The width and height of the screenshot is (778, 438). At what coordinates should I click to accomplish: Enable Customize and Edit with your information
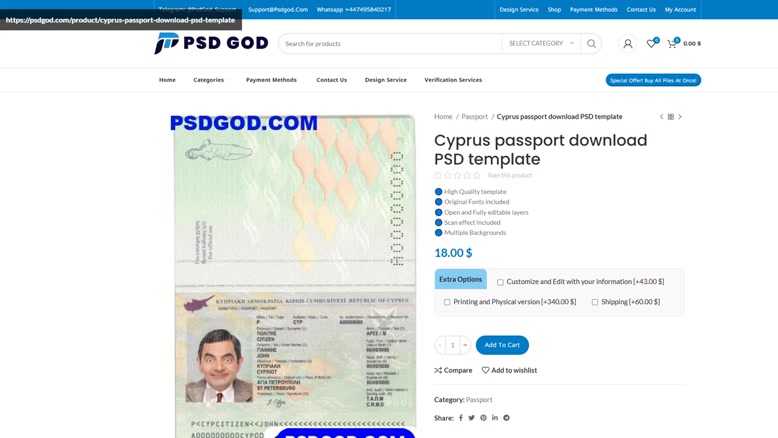[x=500, y=282]
